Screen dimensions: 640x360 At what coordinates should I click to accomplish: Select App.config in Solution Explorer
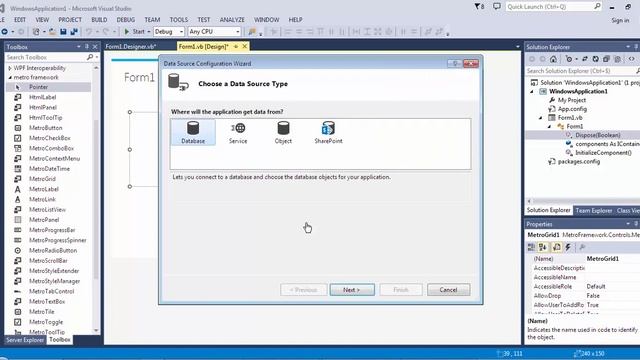pyautogui.click(x=572, y=109)
